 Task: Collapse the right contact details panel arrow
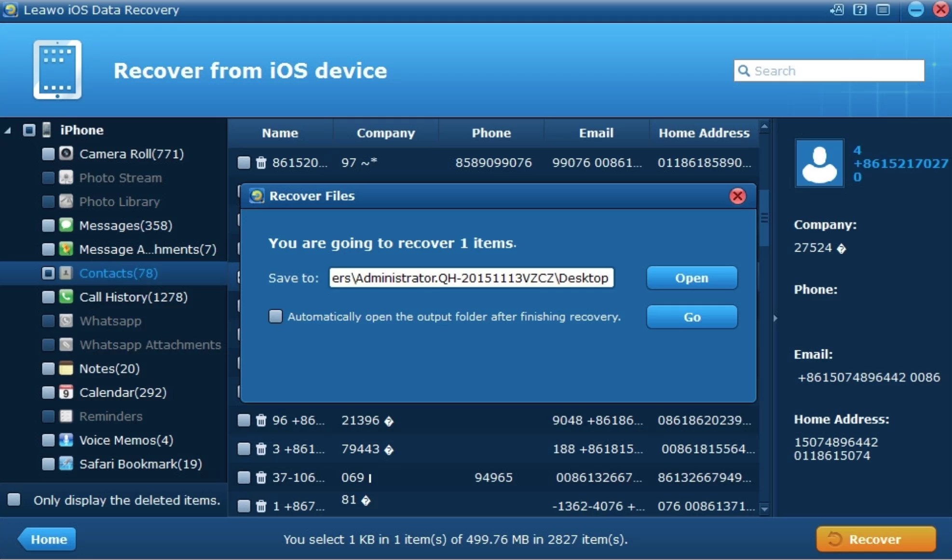click(775, 318)
